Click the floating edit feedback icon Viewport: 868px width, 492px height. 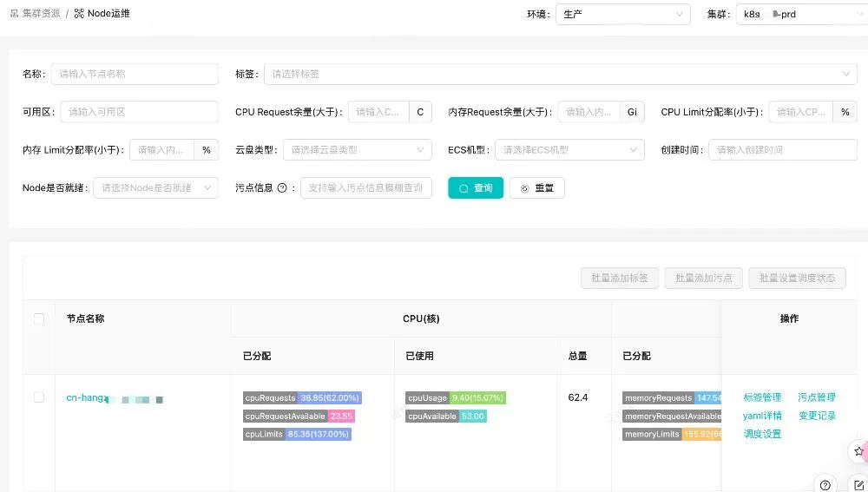click(858, 484)
